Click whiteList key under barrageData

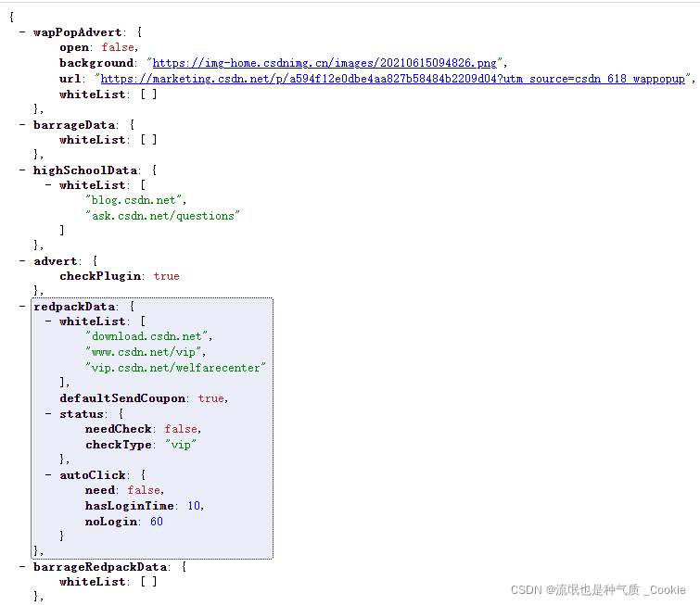click(x=92, y=140)
